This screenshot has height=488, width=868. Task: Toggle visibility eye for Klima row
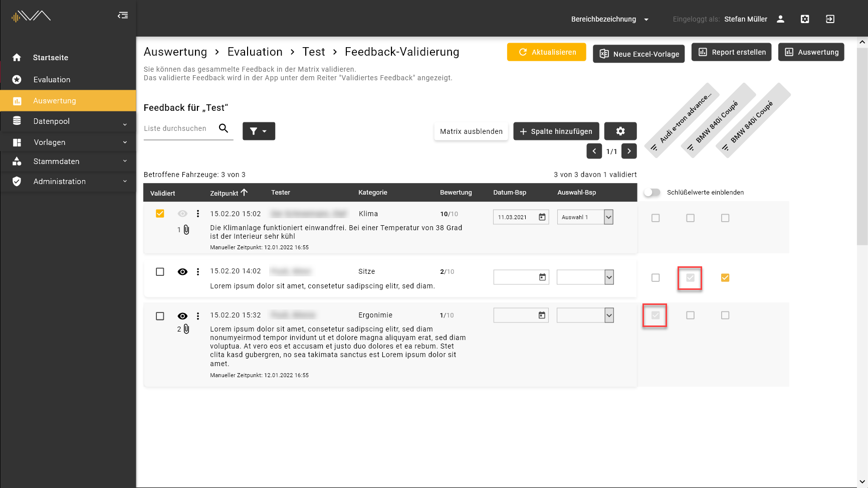182,214
